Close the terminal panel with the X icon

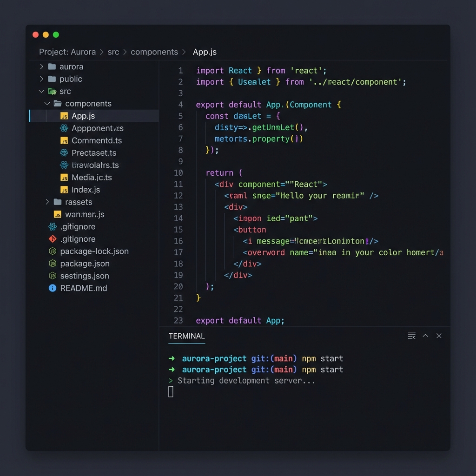[x=439, y=336]
